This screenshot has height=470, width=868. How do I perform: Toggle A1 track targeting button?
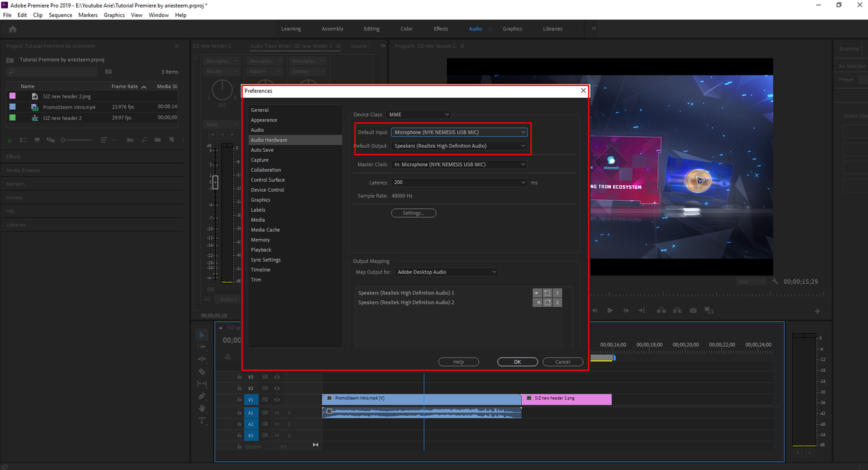(250, 412)
